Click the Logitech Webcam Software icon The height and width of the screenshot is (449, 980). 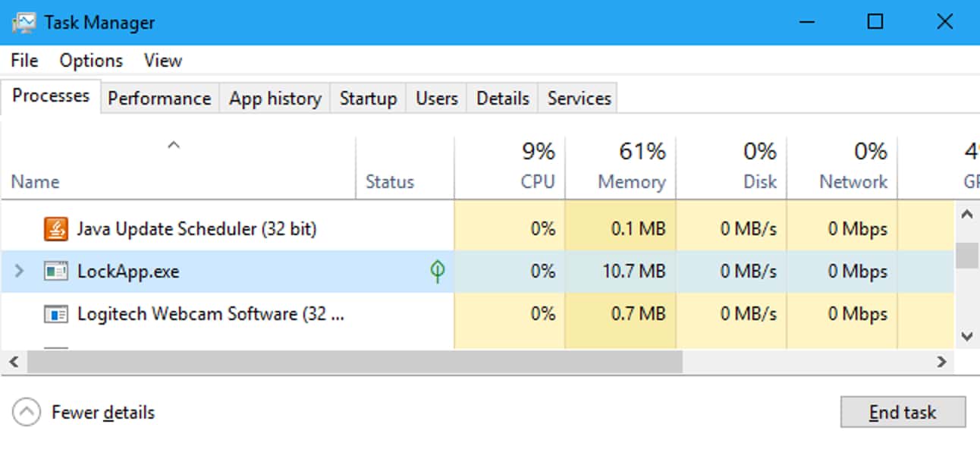pos(56,314)
